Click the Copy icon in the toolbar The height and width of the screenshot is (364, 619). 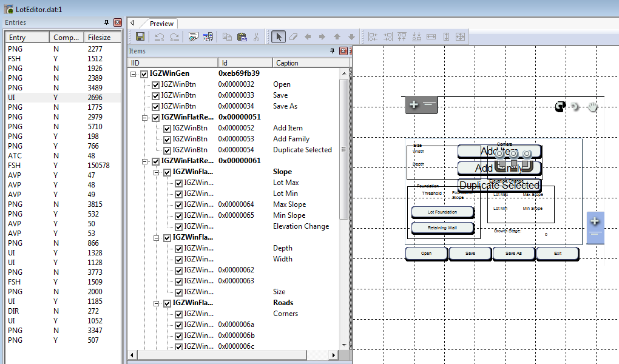coord(227,37)
